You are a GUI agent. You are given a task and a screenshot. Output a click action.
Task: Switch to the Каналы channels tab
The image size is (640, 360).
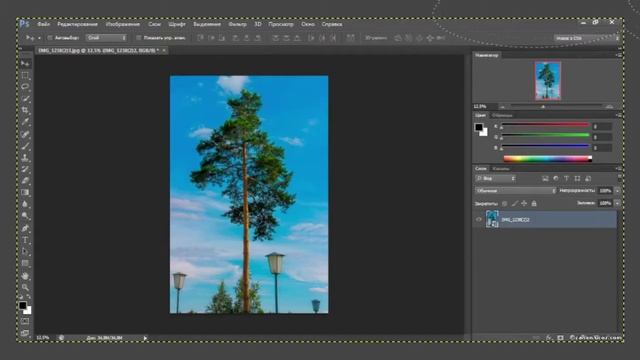click(x=501, y=168)
